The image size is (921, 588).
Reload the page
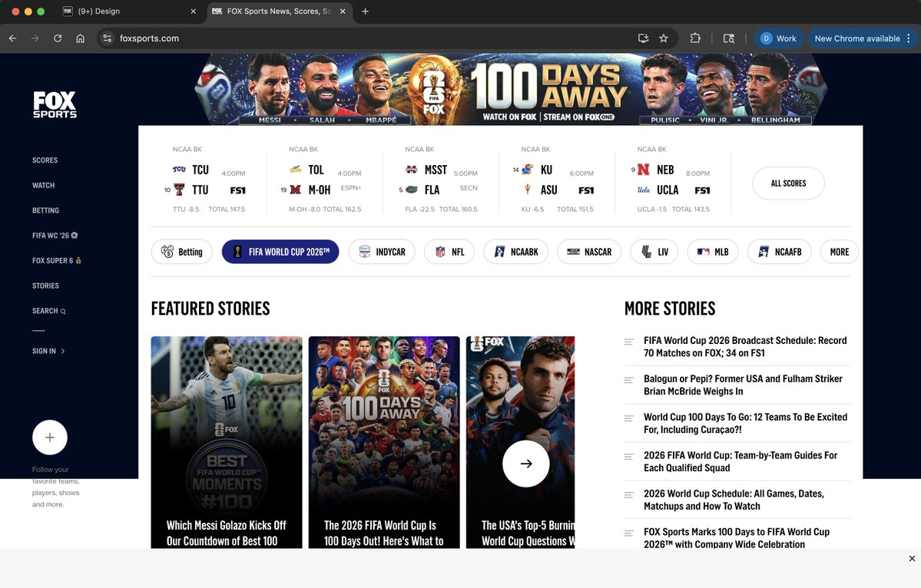pyautogui.click(x=58, y=38)
